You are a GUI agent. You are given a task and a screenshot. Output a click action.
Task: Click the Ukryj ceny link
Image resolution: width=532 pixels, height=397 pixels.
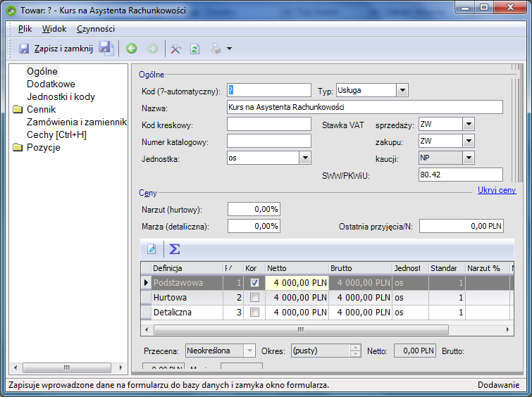tap(497, 190)
